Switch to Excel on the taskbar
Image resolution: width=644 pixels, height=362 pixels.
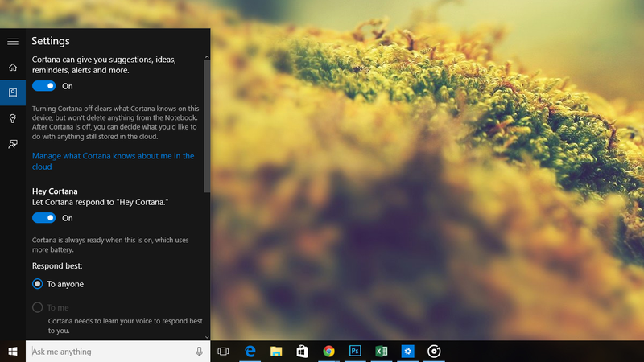tap(381, 352)
